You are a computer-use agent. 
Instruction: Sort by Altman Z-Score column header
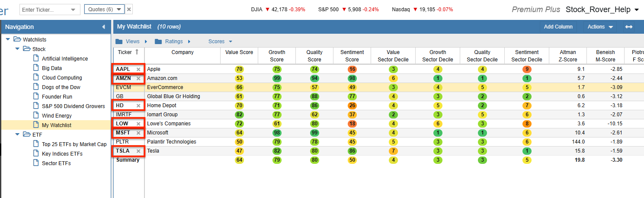568,56
